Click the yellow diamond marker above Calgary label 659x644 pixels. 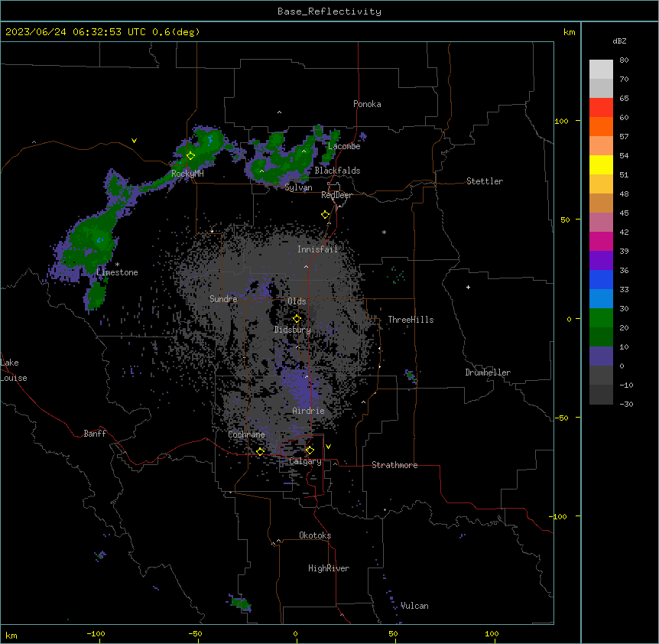tap(310, 450)
